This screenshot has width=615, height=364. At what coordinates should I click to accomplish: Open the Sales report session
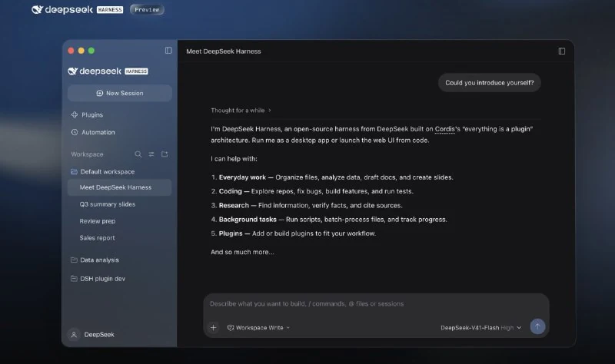[98, 238]
